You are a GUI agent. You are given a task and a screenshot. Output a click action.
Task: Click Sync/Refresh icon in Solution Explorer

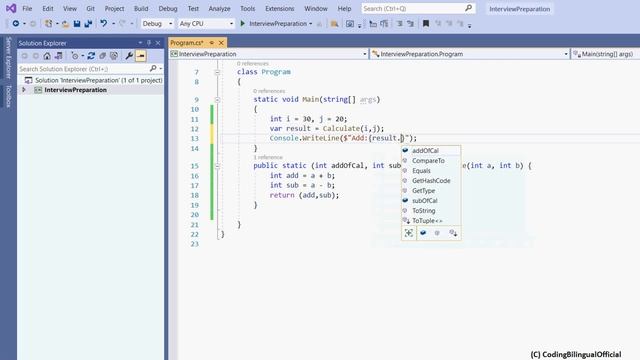[91, 56]
